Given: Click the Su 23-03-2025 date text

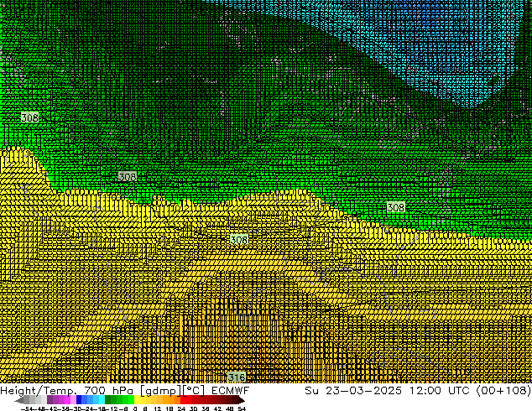Looking at the screenshot, I should point(353,390).
